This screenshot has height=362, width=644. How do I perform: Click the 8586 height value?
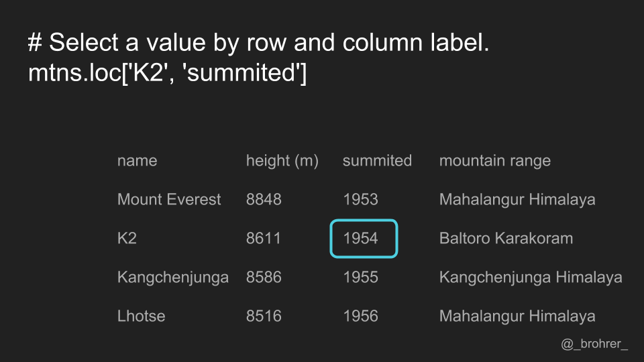264,277
